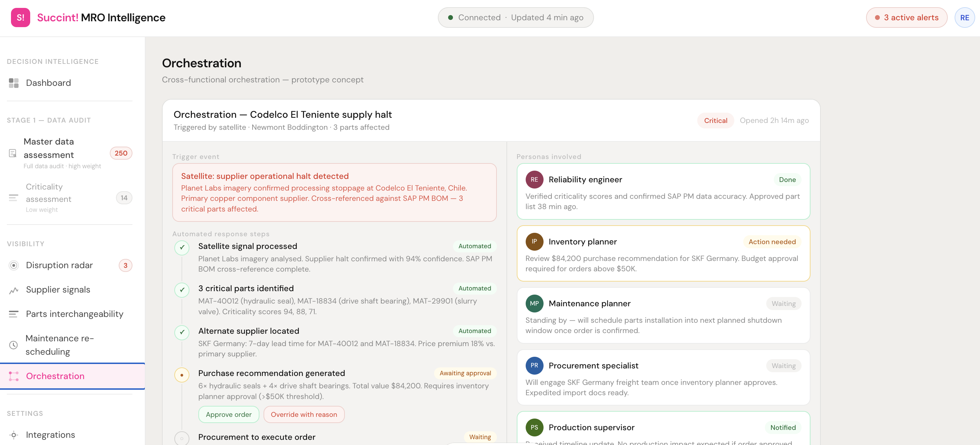This screenshot has width=980, height=445.
Task: Click the Orchestration nodes icon
Action: tap(14, 376)
